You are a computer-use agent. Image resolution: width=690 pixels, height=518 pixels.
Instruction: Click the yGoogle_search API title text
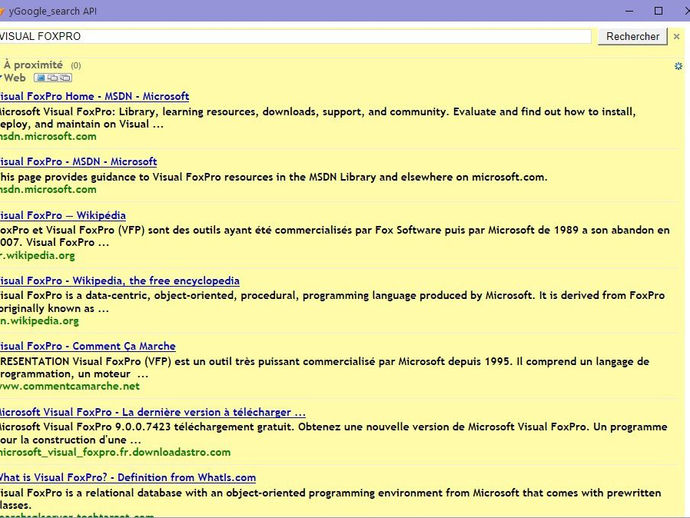53,11
